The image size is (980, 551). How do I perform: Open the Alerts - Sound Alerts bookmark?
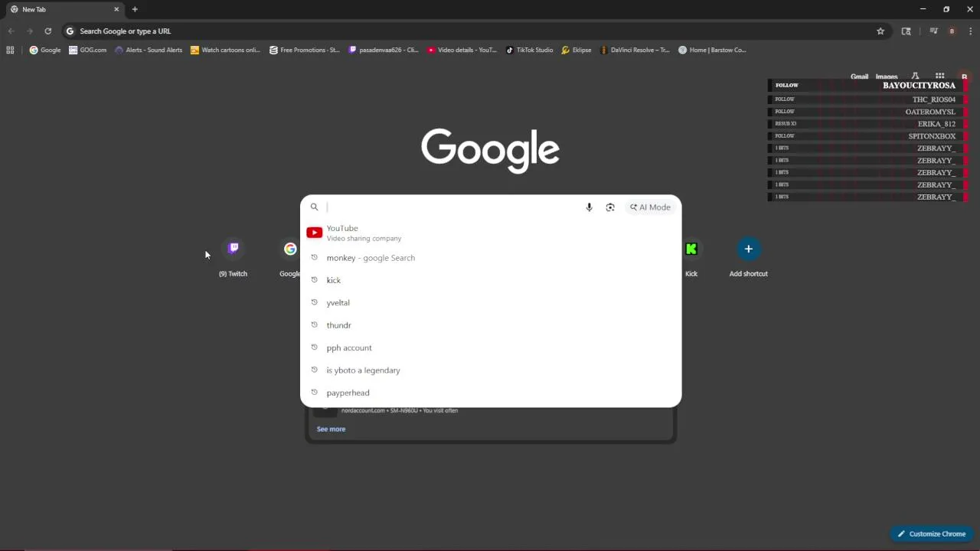(x=149, y=50)
